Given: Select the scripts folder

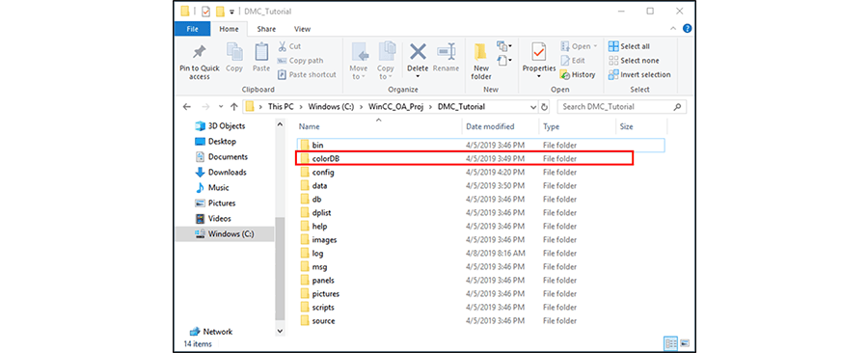Looking at the screenshot, I should coord(480,308).
